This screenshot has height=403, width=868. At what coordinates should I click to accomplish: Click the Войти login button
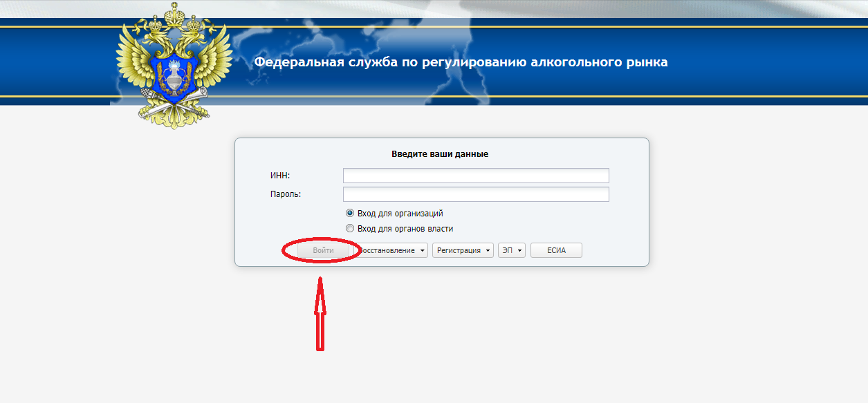pos(323,250)
